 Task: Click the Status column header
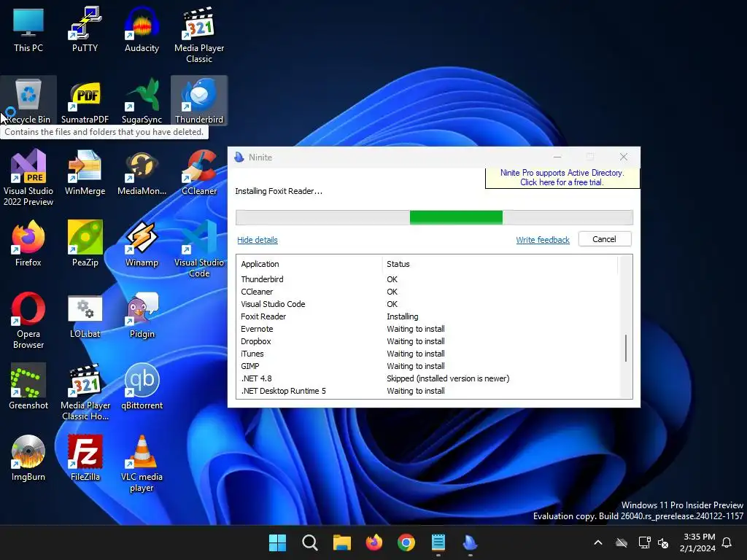(x=500, y=264)
